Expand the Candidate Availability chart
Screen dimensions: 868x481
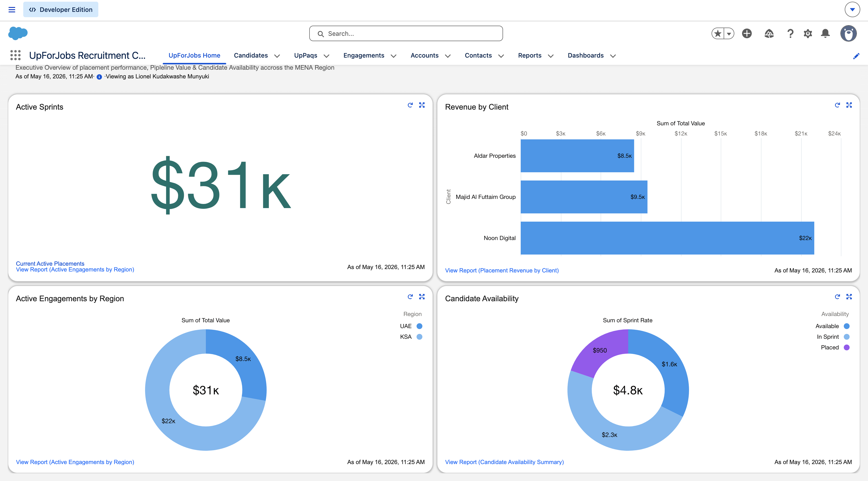coord(849,297)
